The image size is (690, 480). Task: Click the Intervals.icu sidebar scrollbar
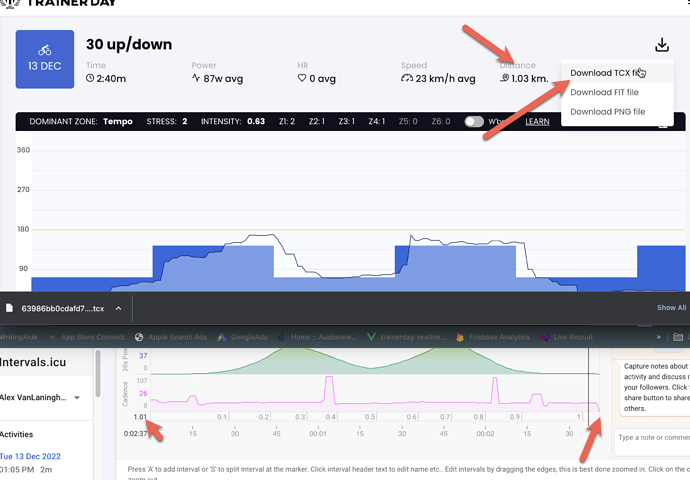click(98, 373)
